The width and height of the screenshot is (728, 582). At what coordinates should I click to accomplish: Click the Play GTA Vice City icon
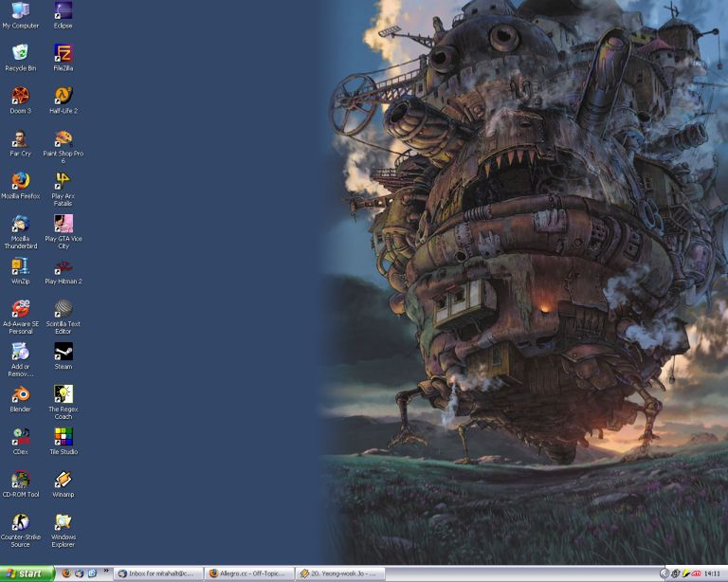[x=63, y=224]
